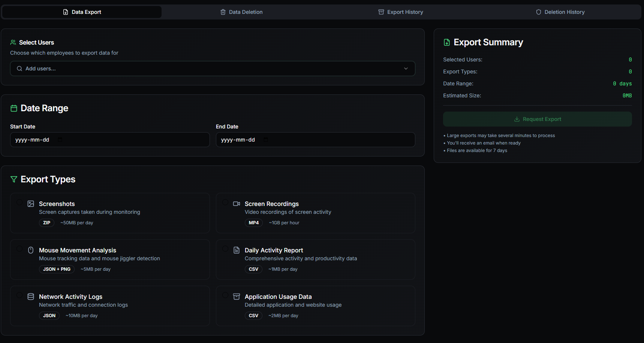Screen dimensions: 644x343
Task: Switch to the Data Deletion tab
Action: (241, 12)
